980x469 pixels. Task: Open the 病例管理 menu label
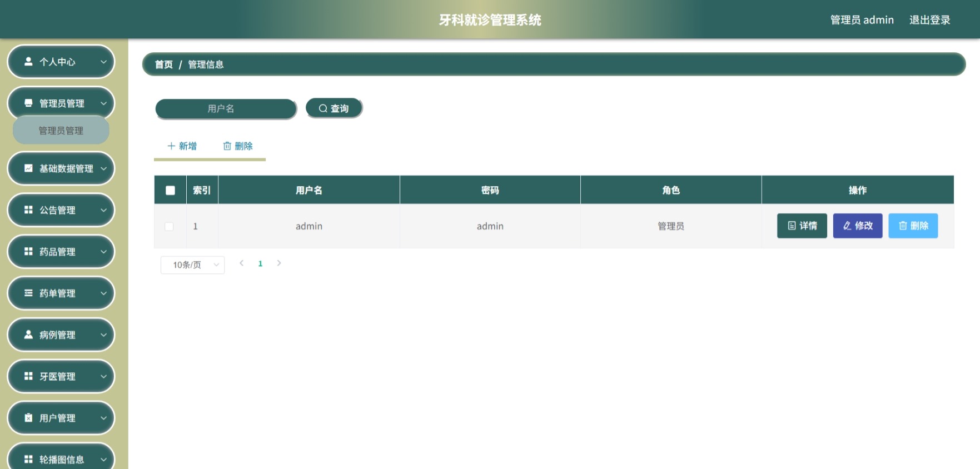point(57,335)
